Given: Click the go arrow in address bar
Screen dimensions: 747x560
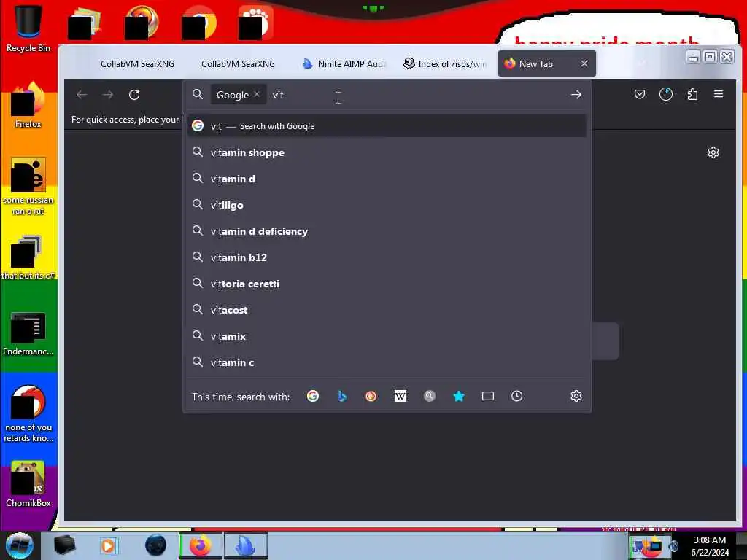Looking at the screenshot, I should point(576,95).
